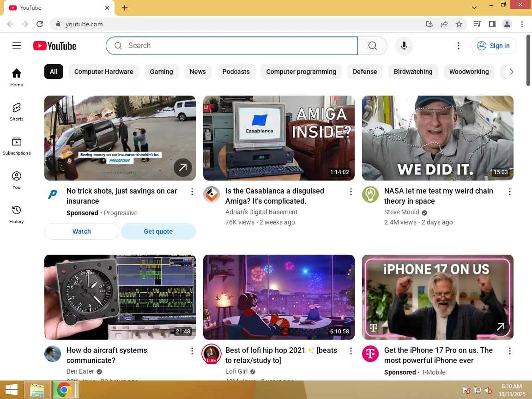Click Get quote button
Screen dimensions: 532x399
(x=158, y=231)
